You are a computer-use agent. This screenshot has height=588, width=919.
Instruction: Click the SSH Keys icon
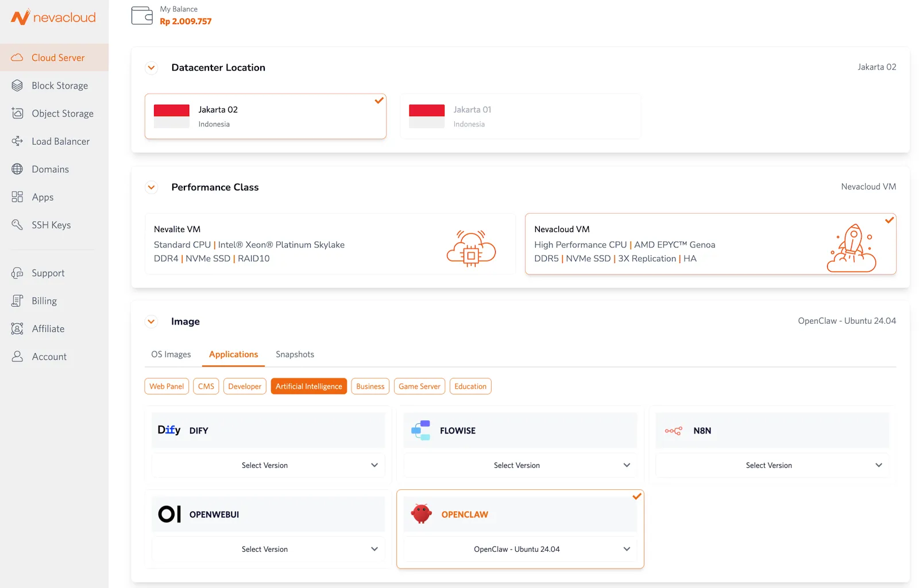(18, 225)
